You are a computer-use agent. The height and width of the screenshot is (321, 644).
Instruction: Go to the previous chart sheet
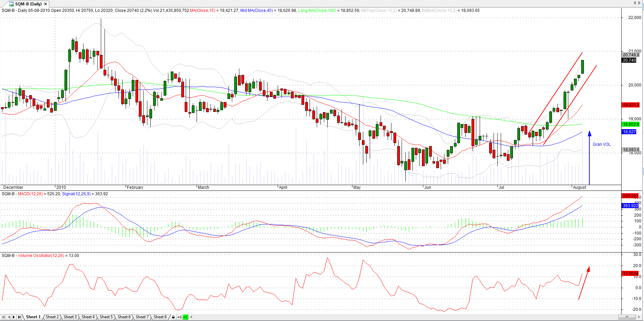(9, 317)
